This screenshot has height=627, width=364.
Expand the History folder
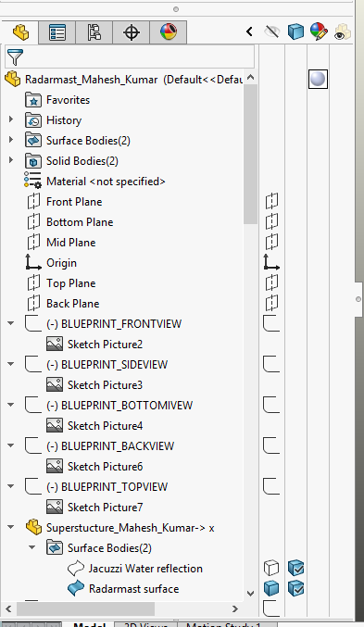pyautogui.click(x=11, y=119)
